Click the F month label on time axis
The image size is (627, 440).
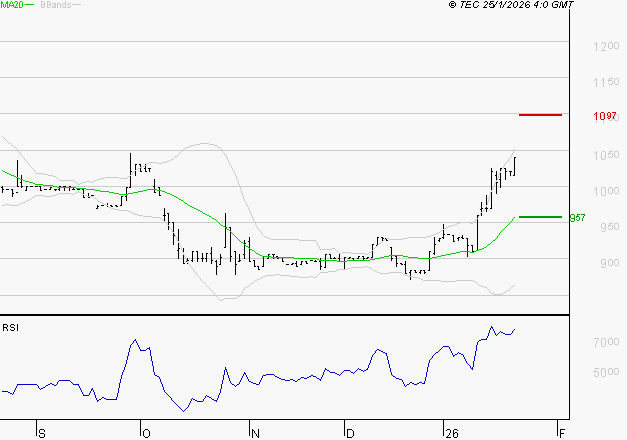562,434
